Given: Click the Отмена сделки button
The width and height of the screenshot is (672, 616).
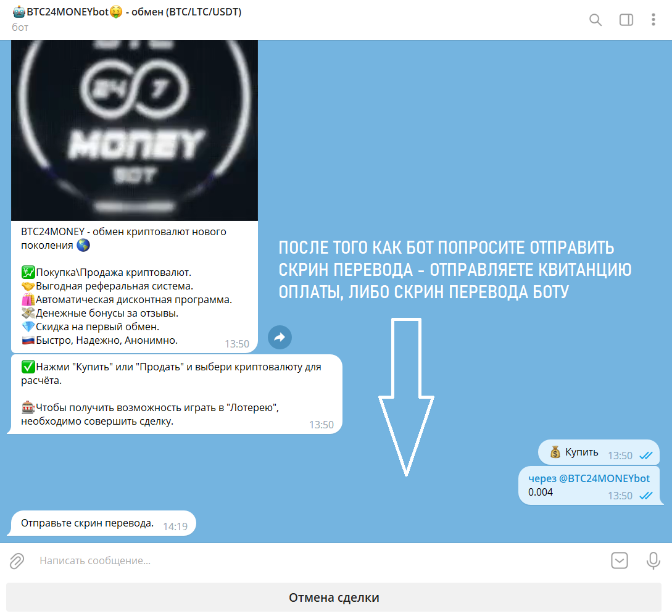Looking at the screenshot, I should (334, 597).
